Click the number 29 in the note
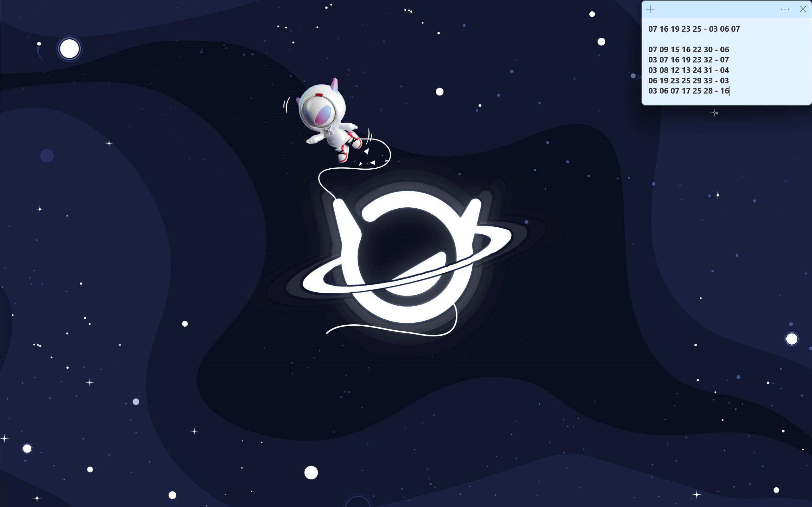The image size is (812, 507). [697, 81]
